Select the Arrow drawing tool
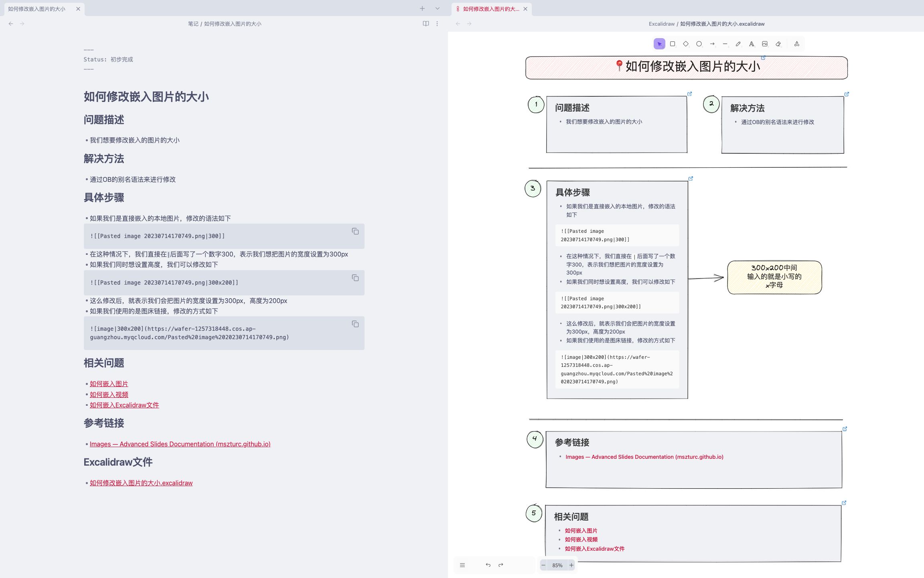This screenshot has height=578, width=924. tap(712, 44)
